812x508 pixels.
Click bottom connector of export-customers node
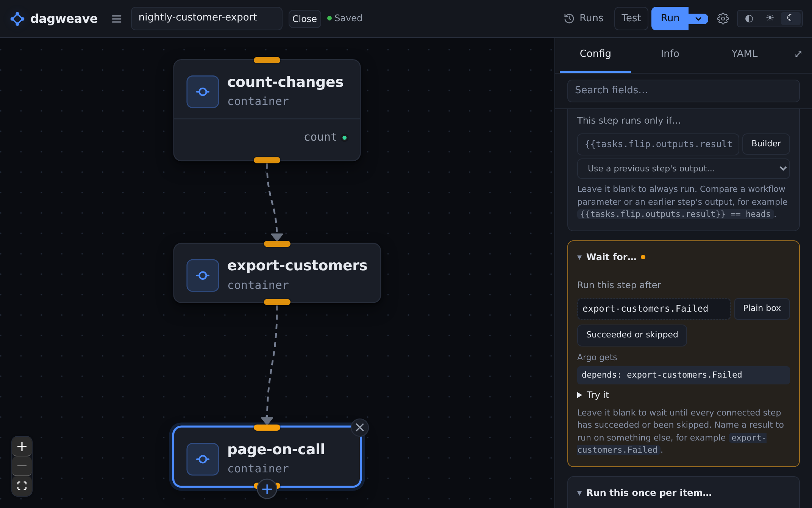click(277, 302)
